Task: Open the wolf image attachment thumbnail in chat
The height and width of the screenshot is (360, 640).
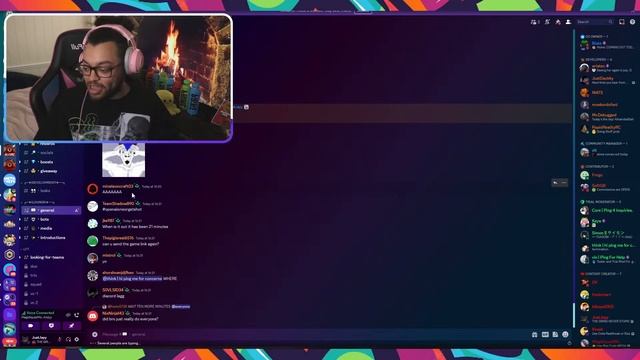Action: point(123,160)
